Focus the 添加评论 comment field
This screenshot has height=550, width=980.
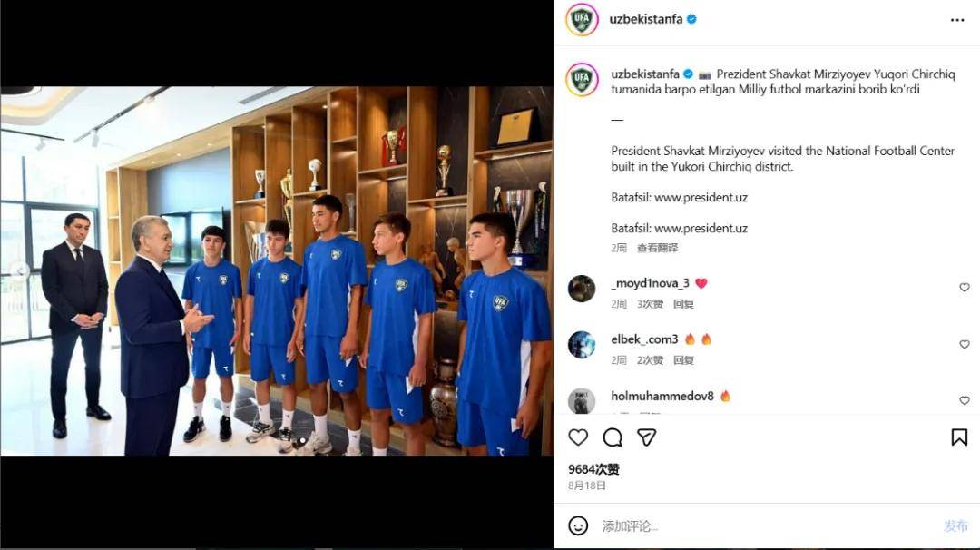point(766,526)
